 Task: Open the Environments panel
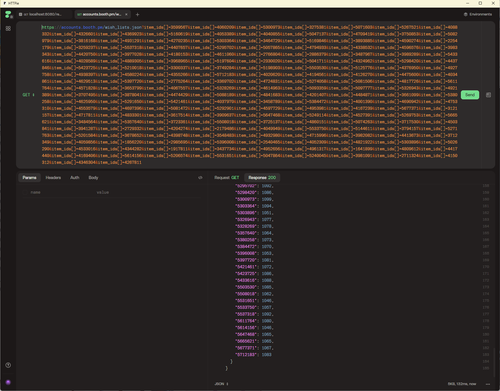coord(478,14)
